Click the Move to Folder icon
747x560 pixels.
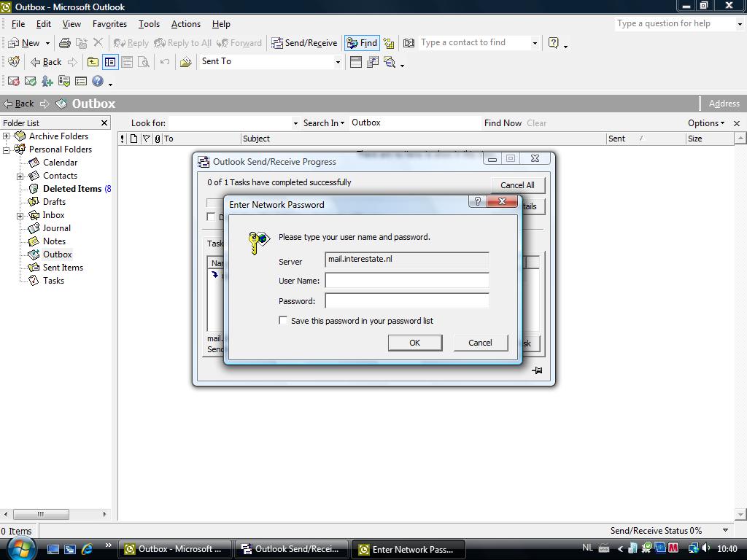pos(82,43)
